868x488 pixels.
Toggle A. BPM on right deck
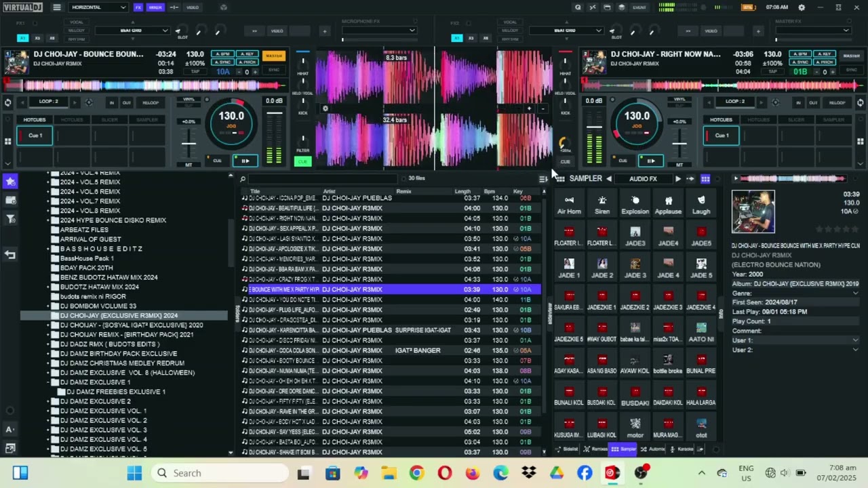pyautogui.click(x=800, y=54)
